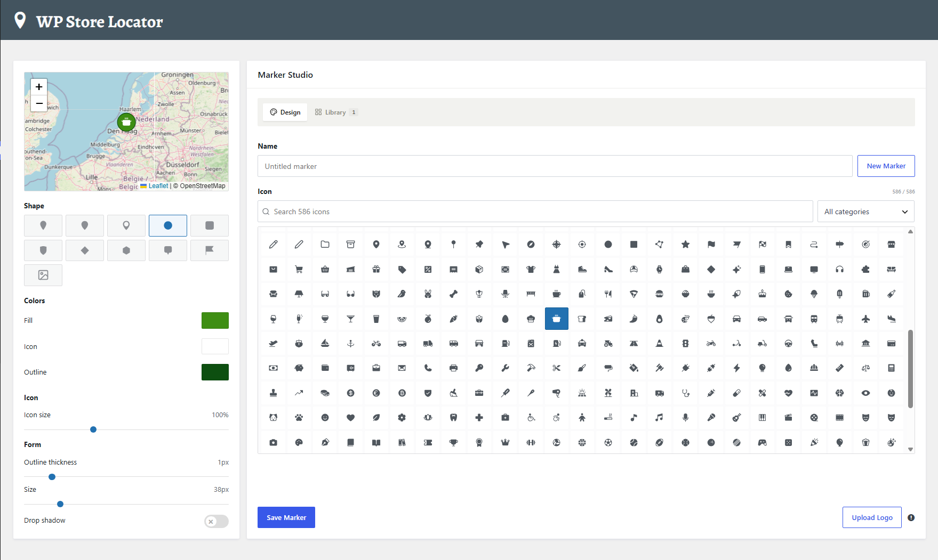Select the crown icon
This screenshot has width=938, height=560.
click(x=505, y=442)
